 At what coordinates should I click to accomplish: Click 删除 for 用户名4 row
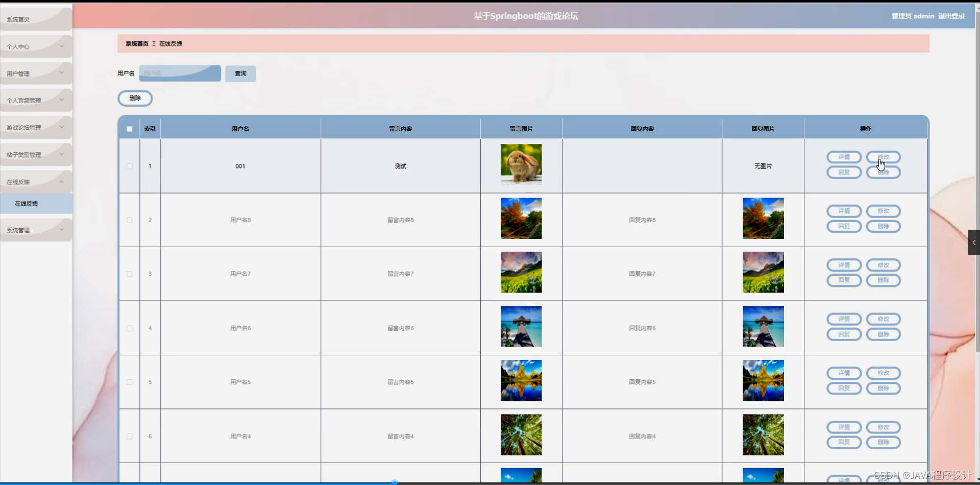pyautogui.click(x=884, y=442)
